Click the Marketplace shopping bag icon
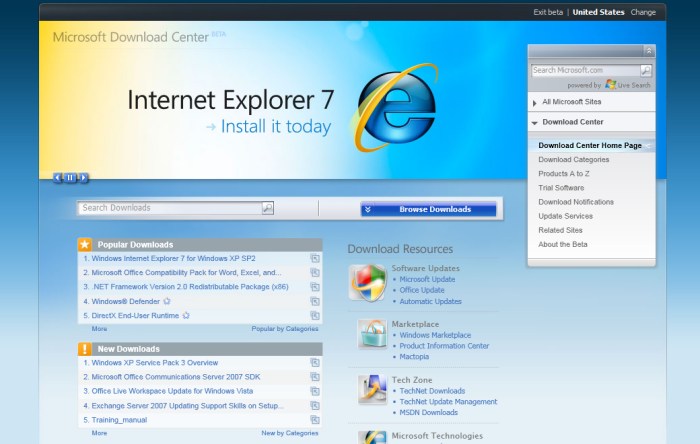Image resolution: width=700 pixels, height=444 pixels. tap(372, 334)
